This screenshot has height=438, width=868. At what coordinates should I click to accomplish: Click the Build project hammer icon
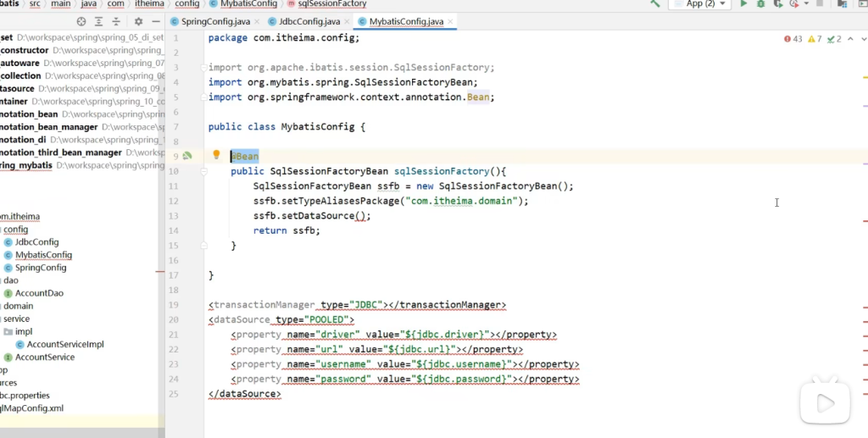click(655, 4)
